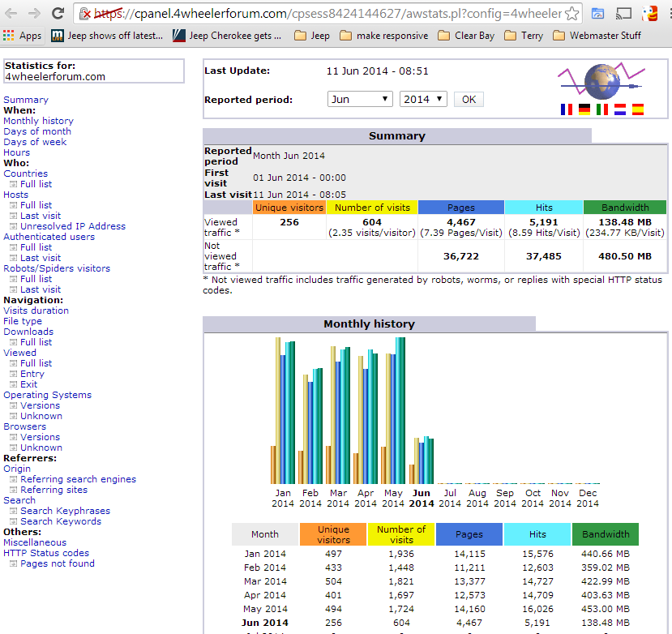Open the File type report

point(23,321)
